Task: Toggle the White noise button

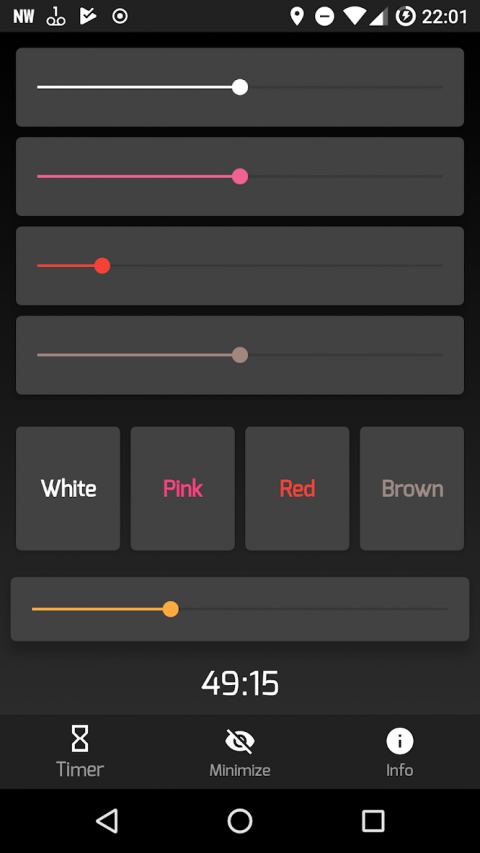Action: tap(68, 489)
